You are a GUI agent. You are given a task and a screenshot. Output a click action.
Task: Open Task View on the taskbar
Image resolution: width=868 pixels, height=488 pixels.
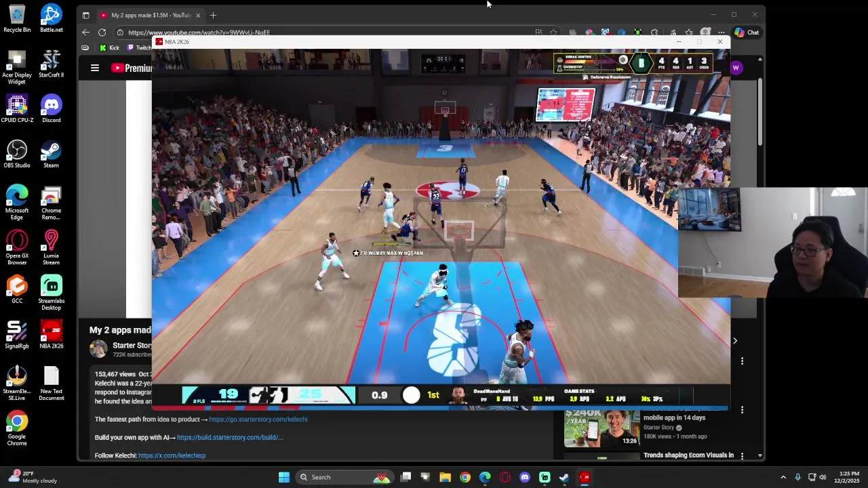pos(406,477)
